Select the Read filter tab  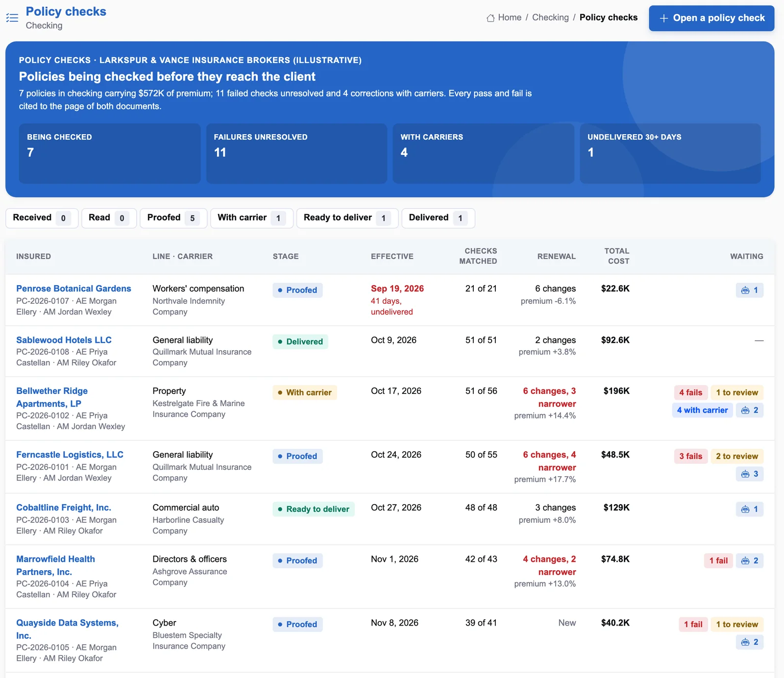(x=109, y=218)
